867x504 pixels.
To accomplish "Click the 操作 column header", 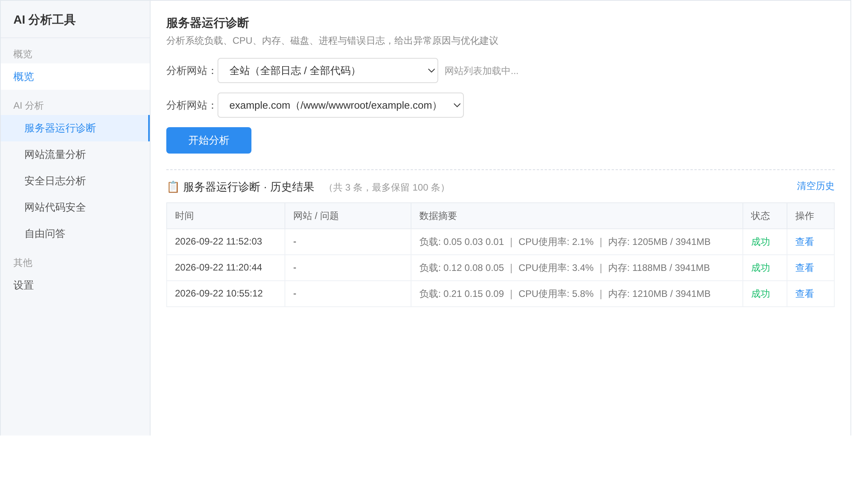I will (x=811, y=216).
